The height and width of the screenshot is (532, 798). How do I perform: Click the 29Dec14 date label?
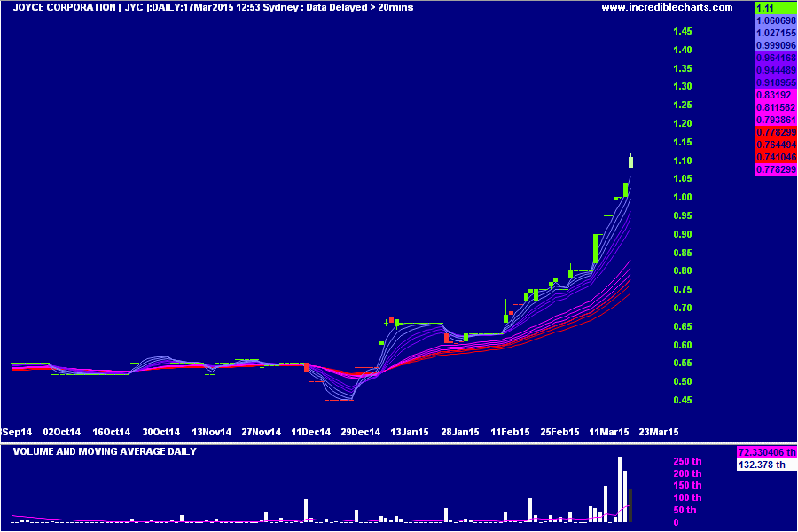tap(360, 432)
